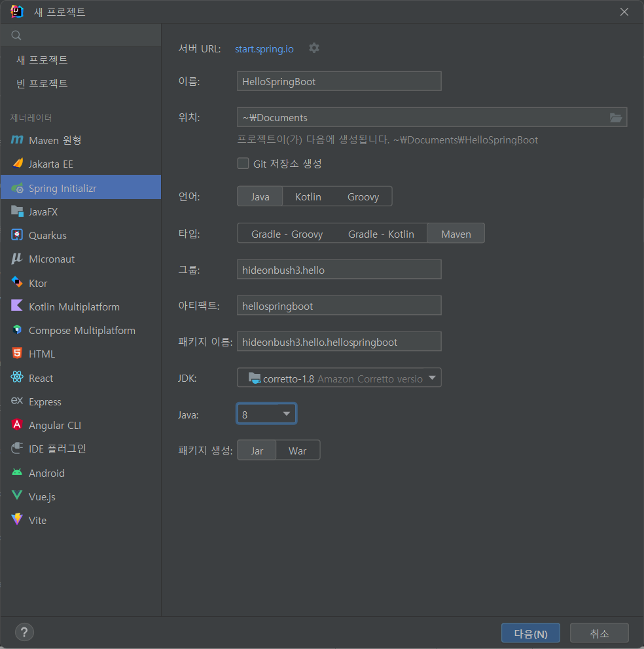Image resolution: width=644 pixels, height=649 pixels.
Task: Click the Spring Initializr leaf icon
Action: pos(17,188)
